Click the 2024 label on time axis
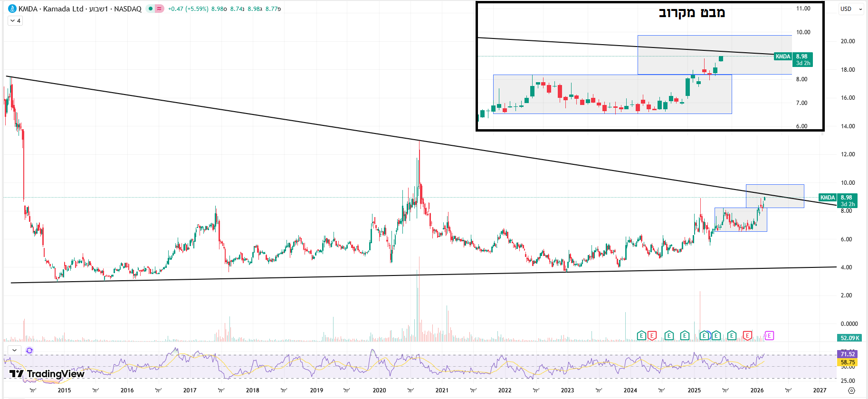 (630, 390)
